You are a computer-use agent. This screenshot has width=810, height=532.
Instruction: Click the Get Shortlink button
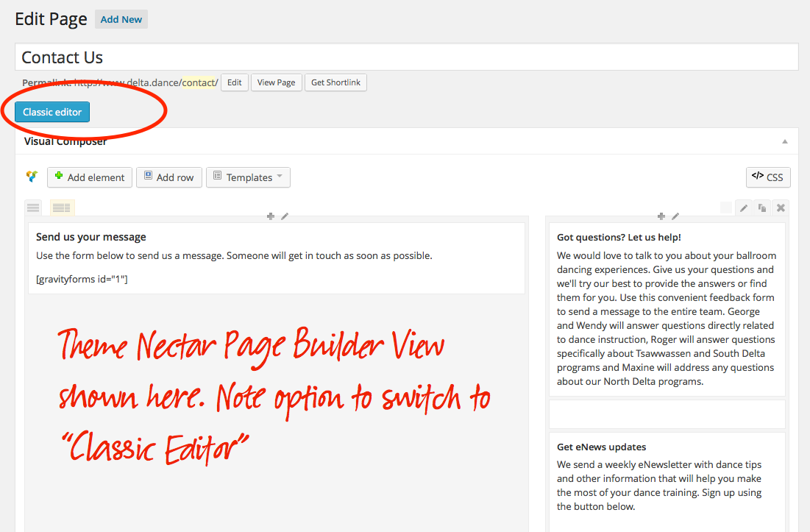[335, 82]
